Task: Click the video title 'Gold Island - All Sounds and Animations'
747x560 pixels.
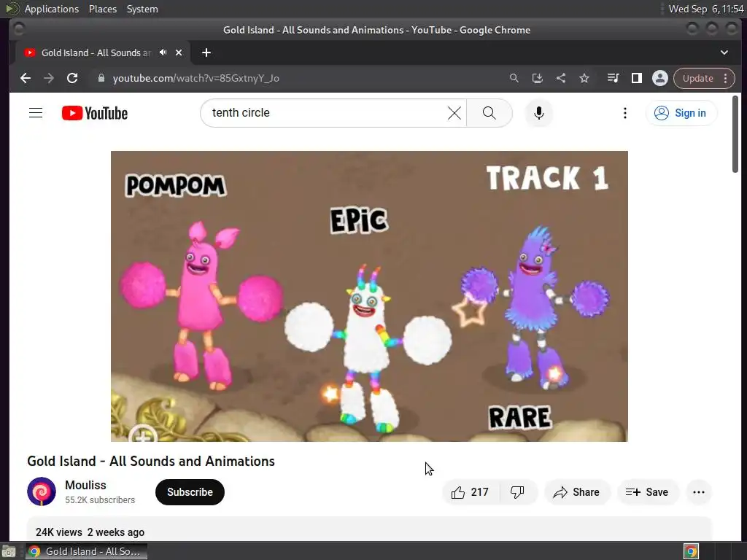Action: pyautogui.click(x=151, y=461)
